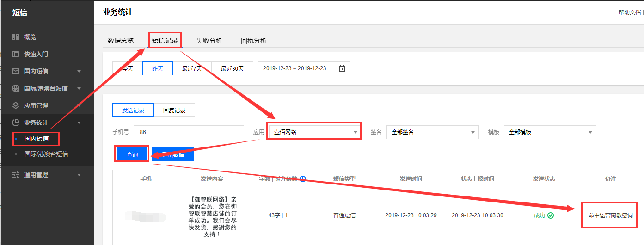
Task: Click the 应用管理 layers icon
Action: point(16,105)
